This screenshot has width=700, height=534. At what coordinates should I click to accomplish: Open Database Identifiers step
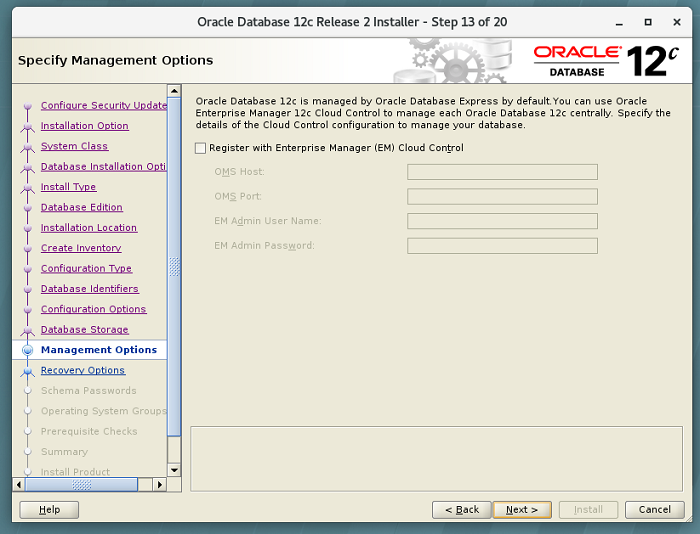[x=90, y=289]
